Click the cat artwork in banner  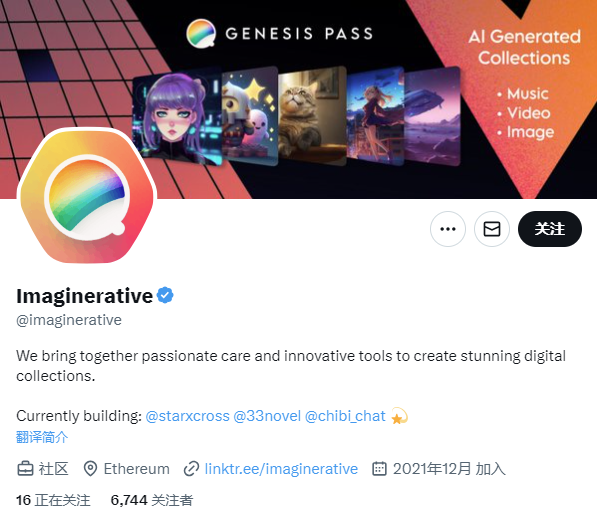click(x=312, y=116)
